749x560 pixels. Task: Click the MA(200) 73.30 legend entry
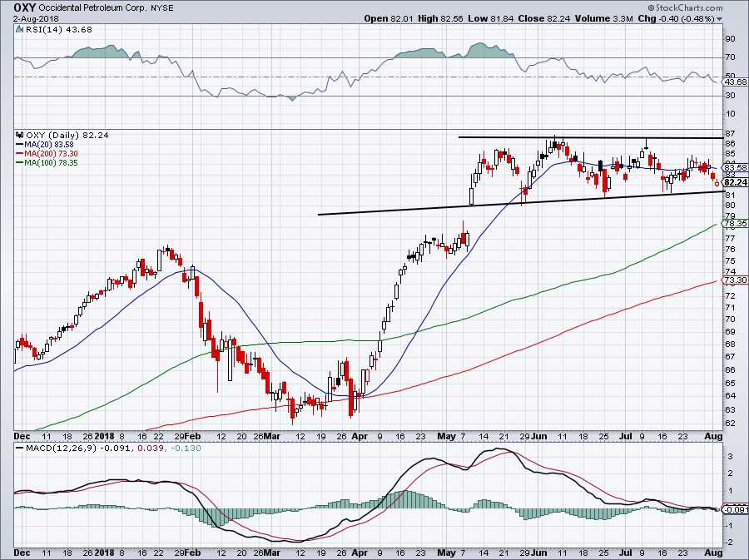click(x=51, y=154)
